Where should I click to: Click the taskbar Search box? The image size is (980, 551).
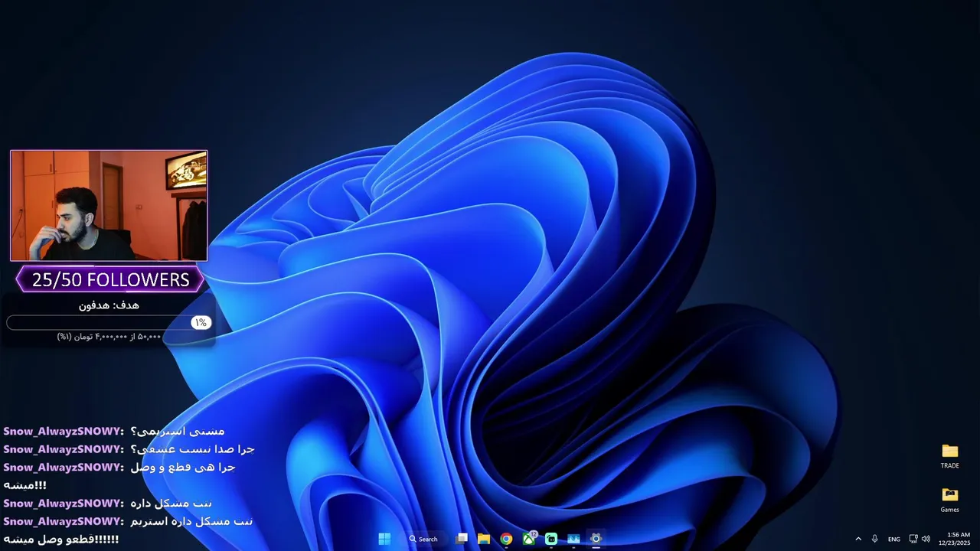423,539
